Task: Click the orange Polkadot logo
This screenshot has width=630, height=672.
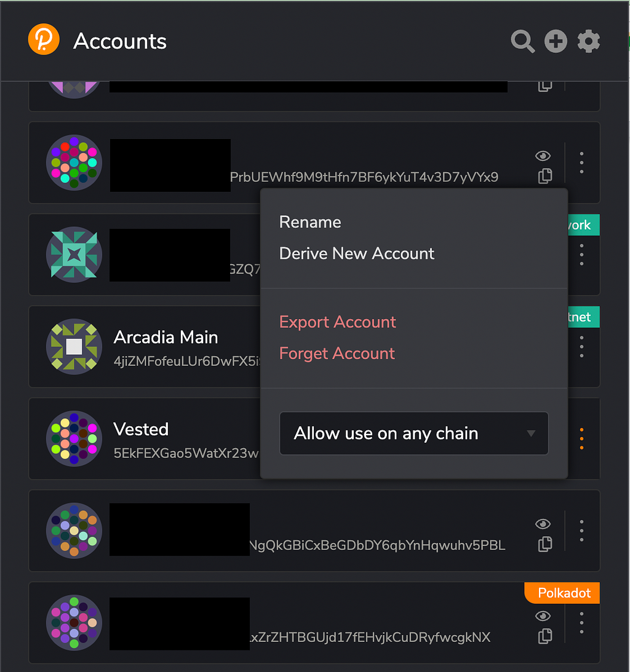Action: pos(44,39)
